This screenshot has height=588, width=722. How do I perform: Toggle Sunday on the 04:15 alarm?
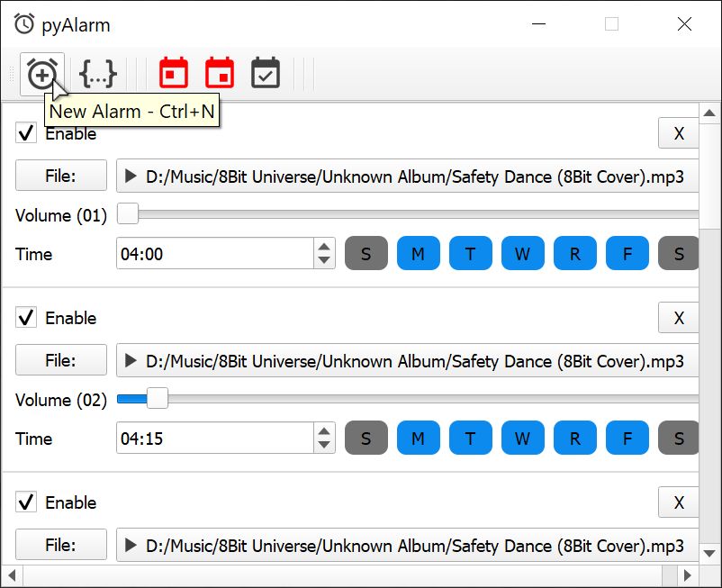pos(366,438)
